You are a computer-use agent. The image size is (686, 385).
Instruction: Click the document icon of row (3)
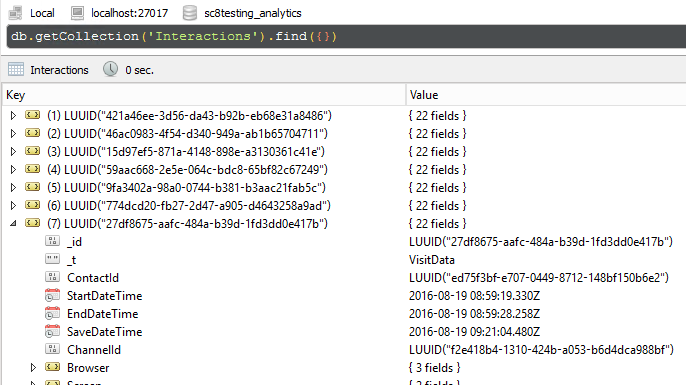(32, 151)
